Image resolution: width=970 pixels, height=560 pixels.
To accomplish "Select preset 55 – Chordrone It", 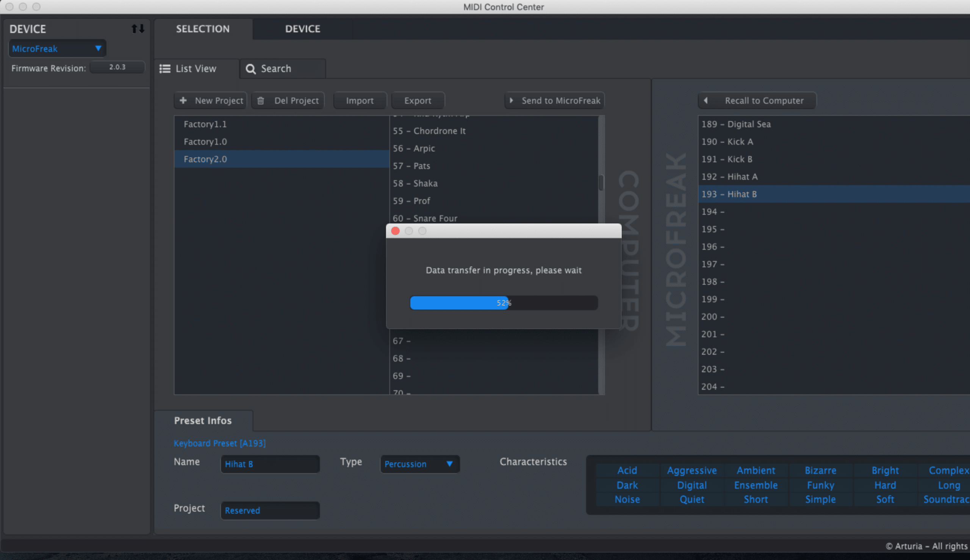I will click(494, 131).
